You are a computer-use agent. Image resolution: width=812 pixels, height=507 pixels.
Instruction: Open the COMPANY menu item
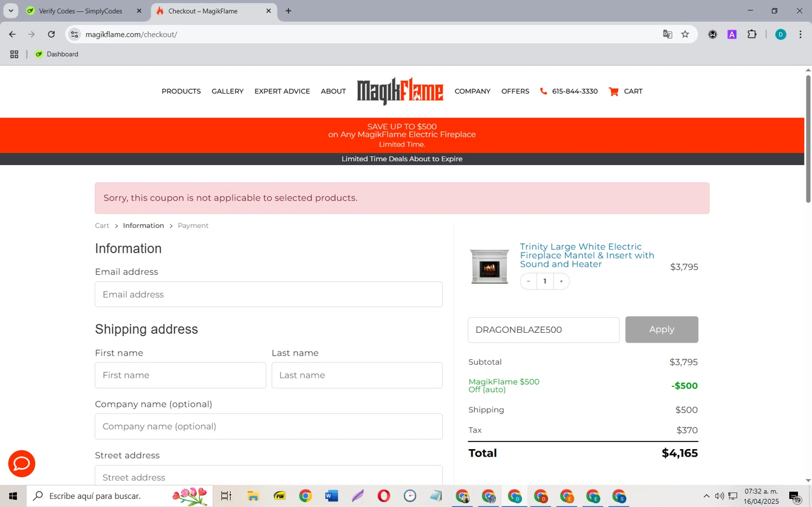473,91
